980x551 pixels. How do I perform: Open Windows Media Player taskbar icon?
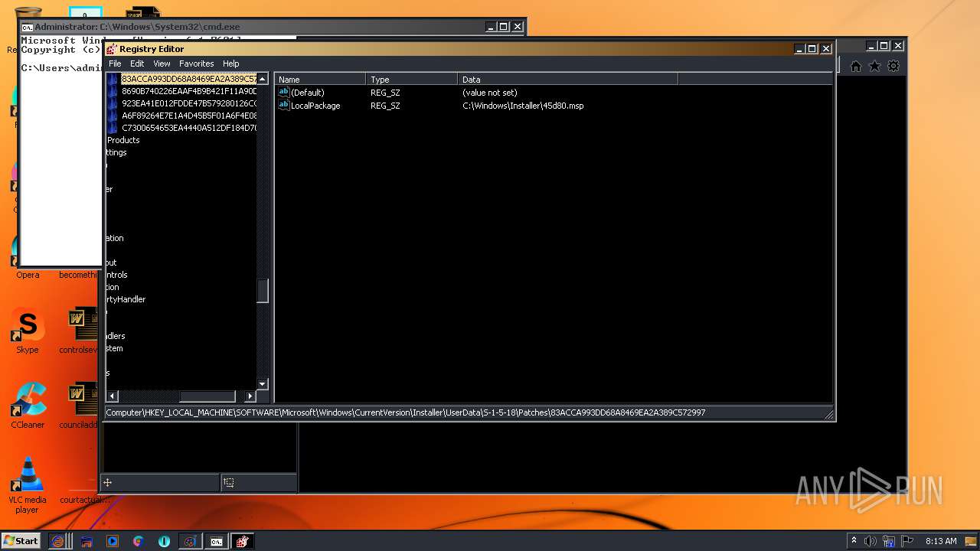point(113,541)
